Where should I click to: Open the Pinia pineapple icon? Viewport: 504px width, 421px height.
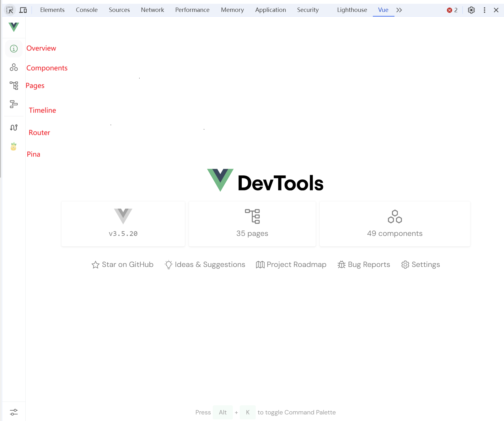[x=13, y=147]
